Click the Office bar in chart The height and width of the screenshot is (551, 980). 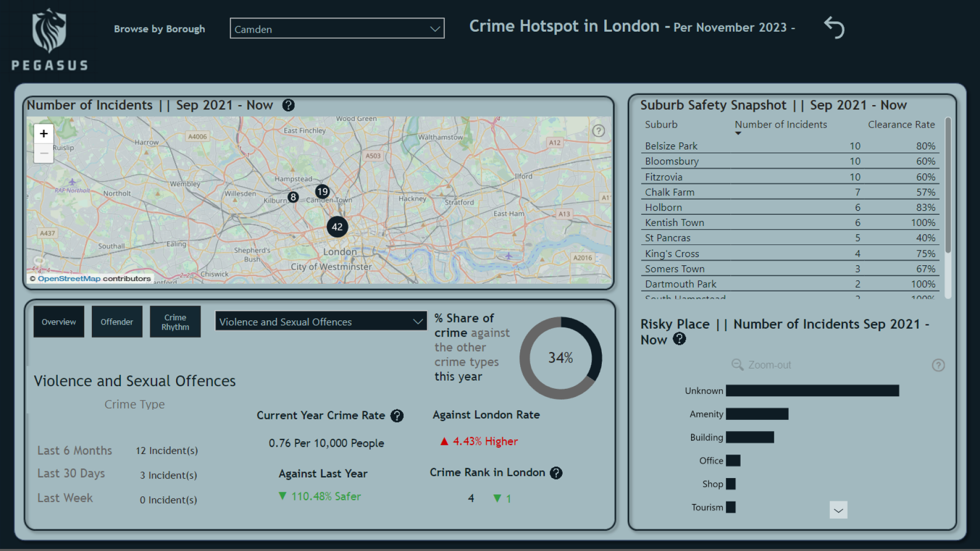pyautogui.click(x=733, y=461)
